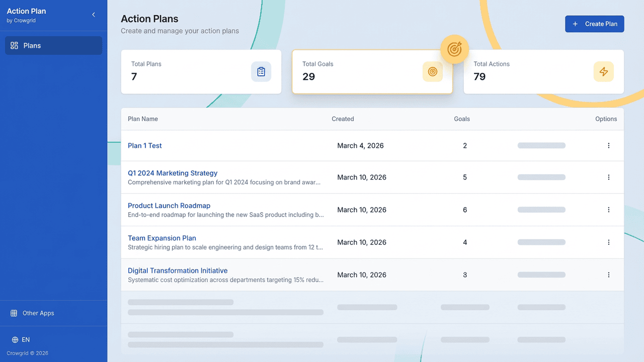Open the Team Expansion Plan link
Viewport: 644px width, 362px height.
coord(162,238)
